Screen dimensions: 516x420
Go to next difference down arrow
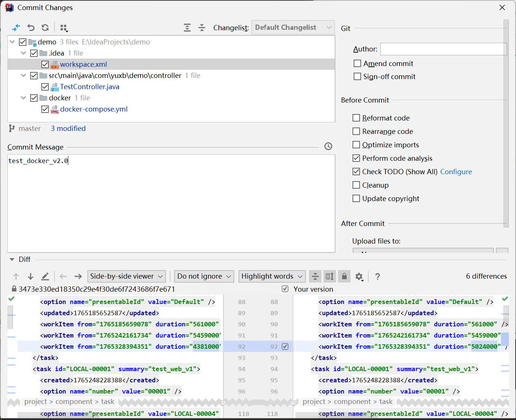click(31, 276)
